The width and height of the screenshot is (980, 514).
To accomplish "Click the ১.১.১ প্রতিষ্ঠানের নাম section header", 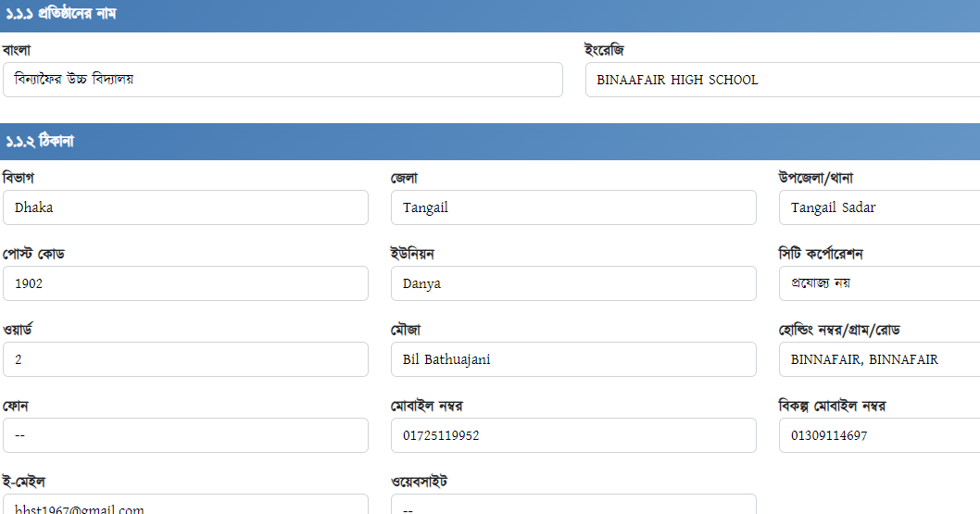I will click(x=490, y=15).
